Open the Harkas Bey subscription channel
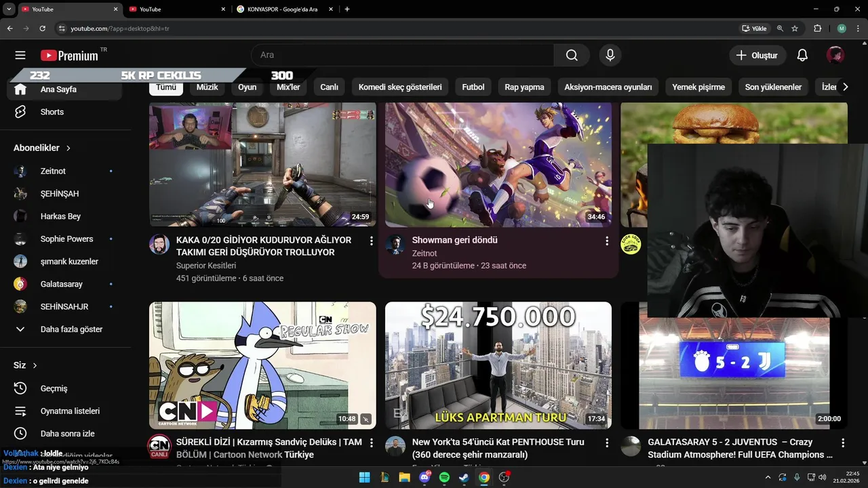 point(64,216)
